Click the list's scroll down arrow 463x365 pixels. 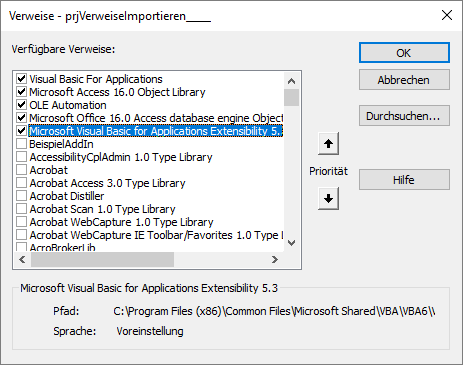pyautogui.click(x=292, y=243)
